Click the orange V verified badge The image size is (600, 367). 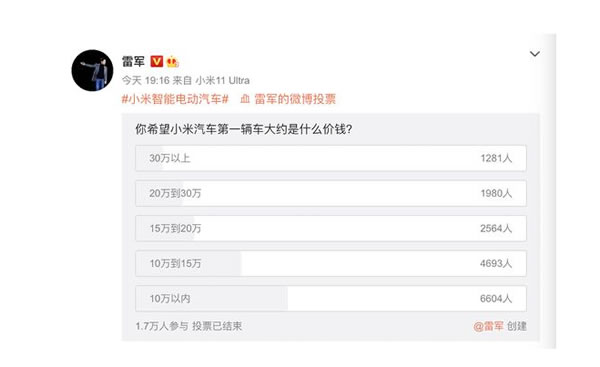tap(157, 61)
